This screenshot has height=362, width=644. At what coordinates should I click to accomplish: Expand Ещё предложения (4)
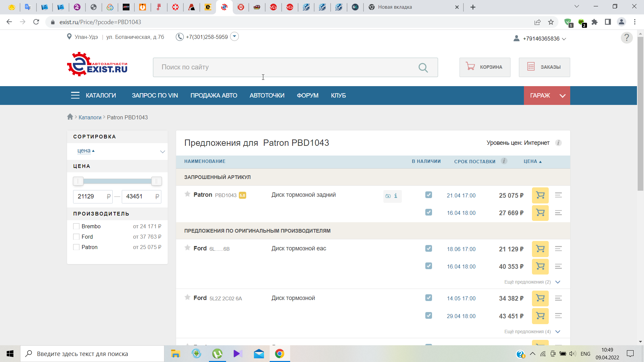point(532,331)
